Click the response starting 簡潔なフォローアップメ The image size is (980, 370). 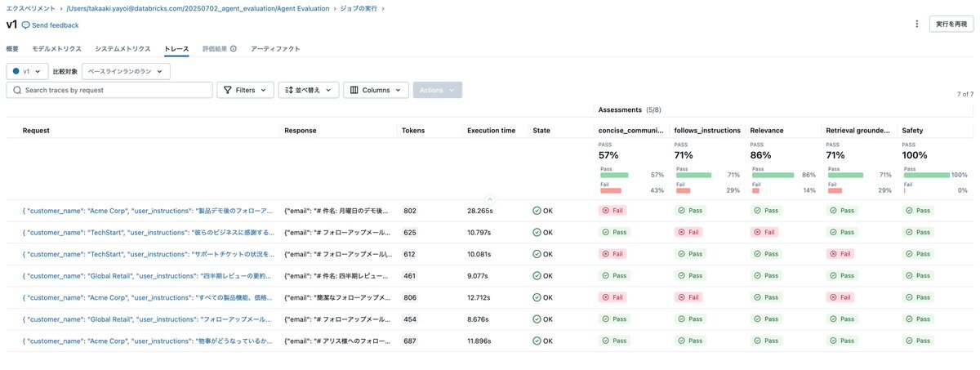point(338,297)
